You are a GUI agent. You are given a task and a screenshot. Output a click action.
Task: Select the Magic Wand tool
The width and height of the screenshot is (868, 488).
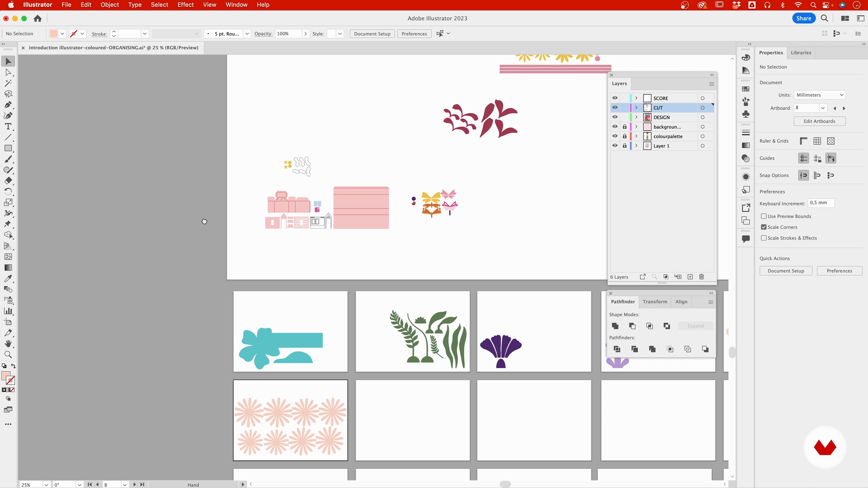click(8, 83)
